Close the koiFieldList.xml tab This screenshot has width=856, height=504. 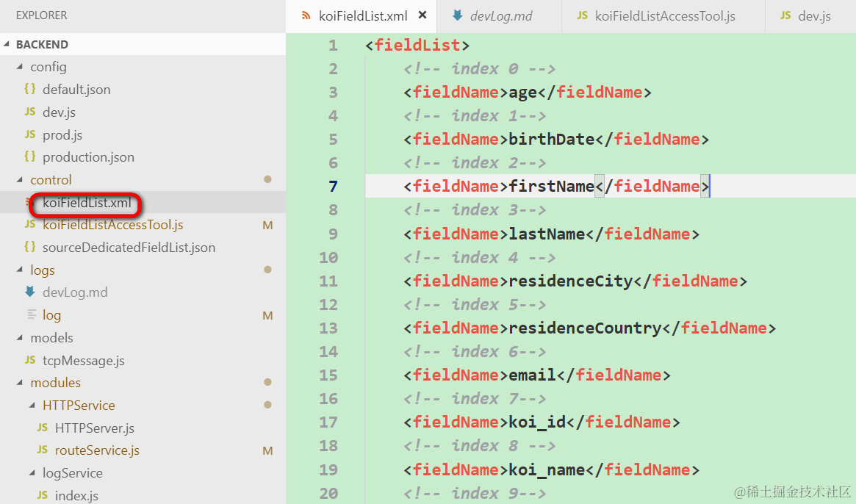[x=422, y=15]
